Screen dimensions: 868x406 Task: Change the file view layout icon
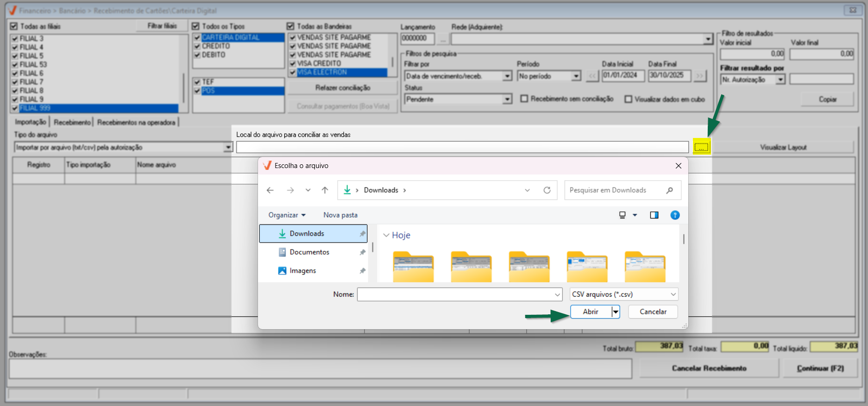623,215
